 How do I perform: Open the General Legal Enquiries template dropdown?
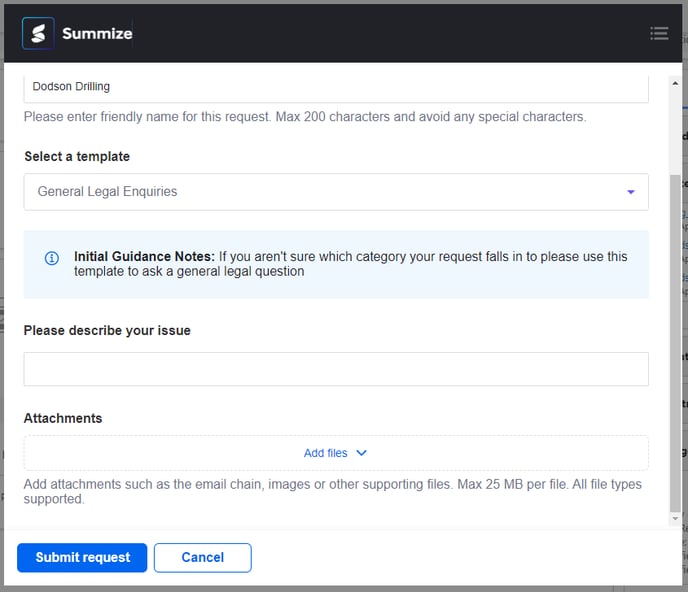(335, 192)
